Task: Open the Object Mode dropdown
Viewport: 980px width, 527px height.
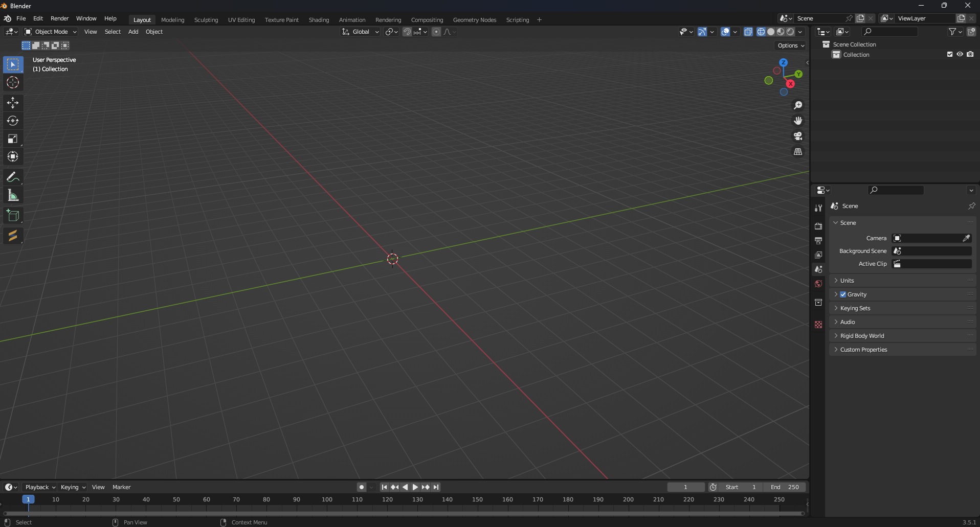Action: coord(51,32)
